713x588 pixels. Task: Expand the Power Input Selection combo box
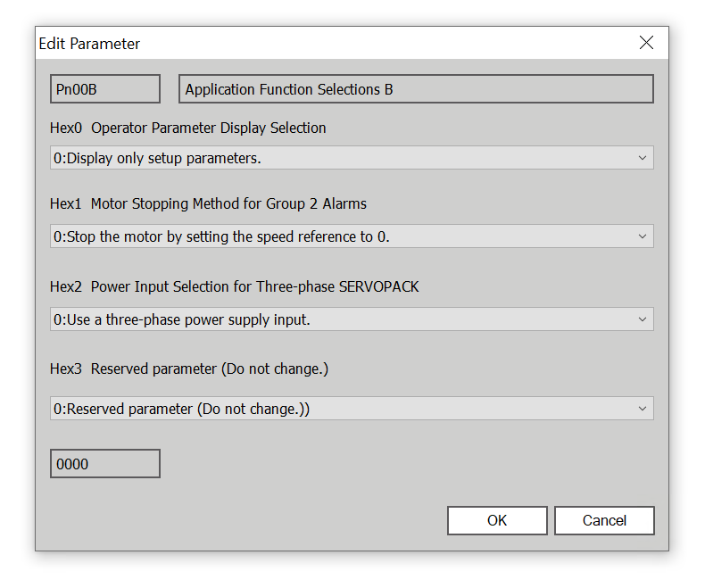pyautogui.click(x=339, y=319)
